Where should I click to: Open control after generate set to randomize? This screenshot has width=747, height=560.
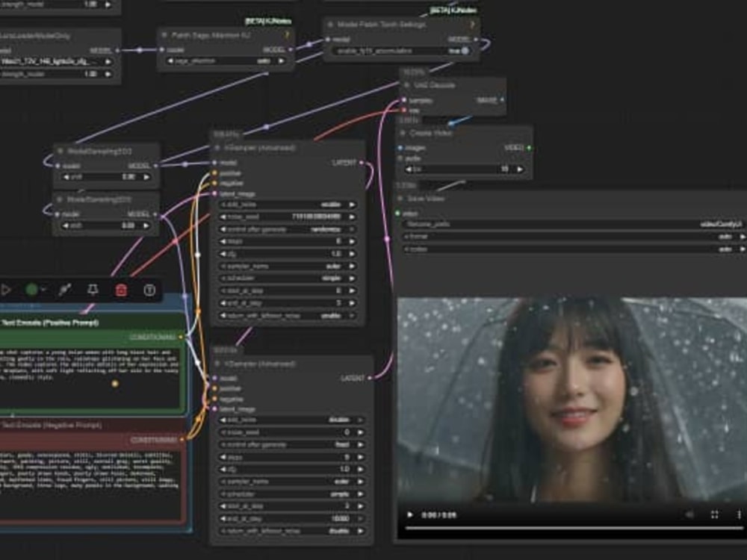point(288,229)
